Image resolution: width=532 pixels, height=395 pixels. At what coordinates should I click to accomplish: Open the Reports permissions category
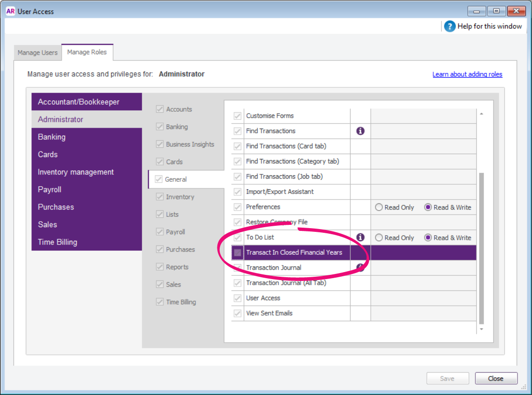coord(177,267)
